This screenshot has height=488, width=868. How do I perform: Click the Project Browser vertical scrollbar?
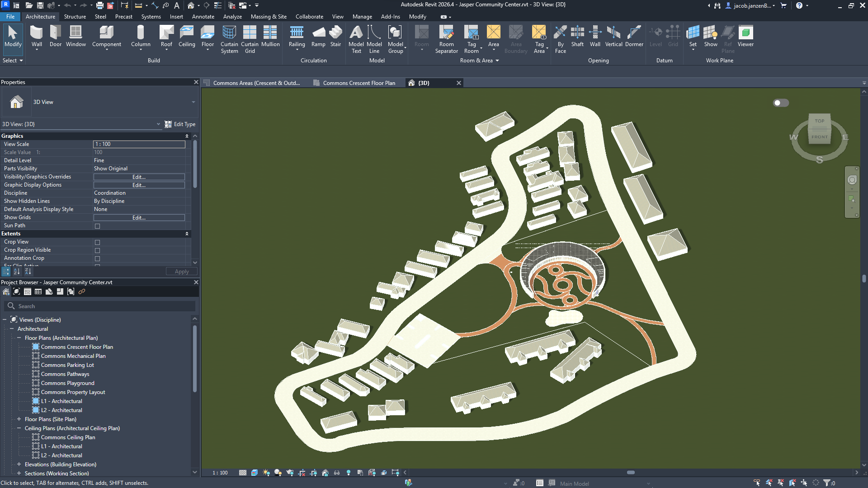(x=195, y=358)
